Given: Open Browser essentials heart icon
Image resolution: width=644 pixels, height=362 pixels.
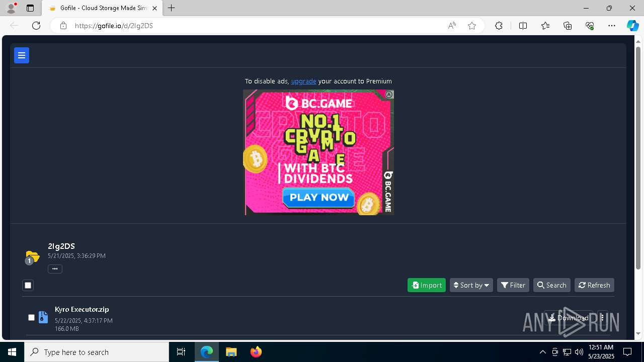Looking at the screenshot, I should click(x=590, y=26).
